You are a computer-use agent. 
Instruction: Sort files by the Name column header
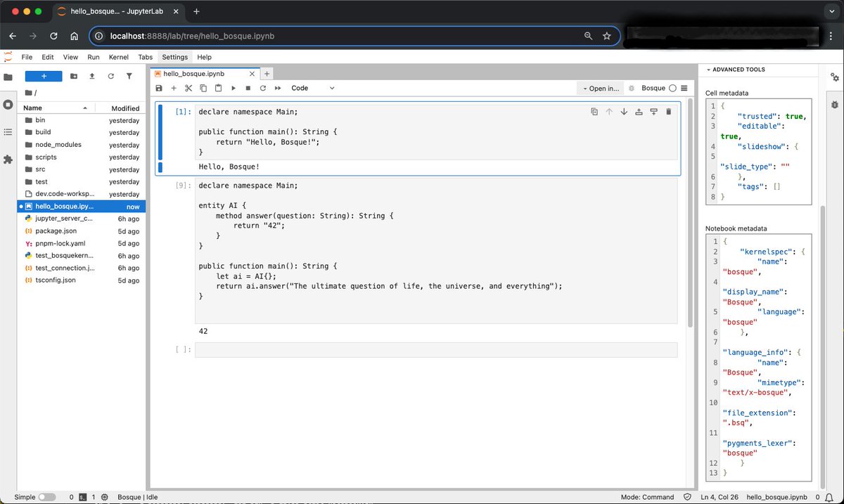(x=56, y=108)
